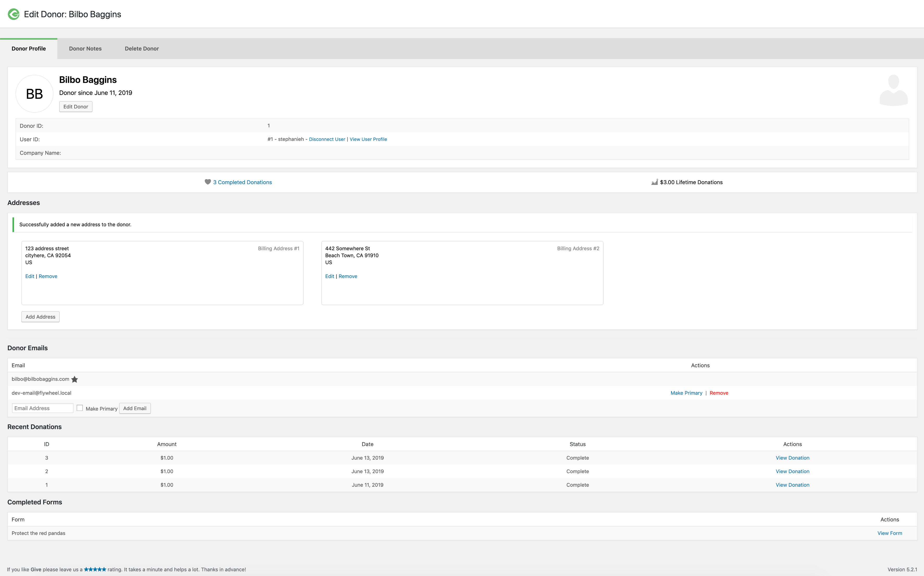Click Disconnect User next to the User ID
Screen dimensions: 924x576
[327, 139]
